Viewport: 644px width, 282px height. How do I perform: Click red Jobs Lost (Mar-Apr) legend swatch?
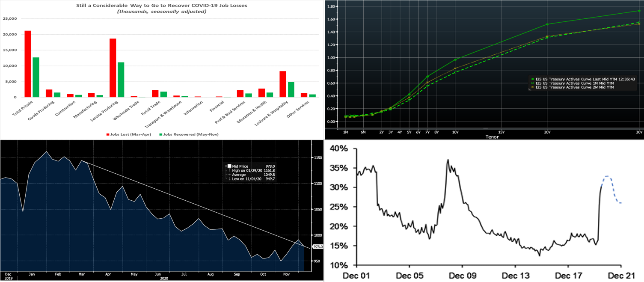point(108,134)
